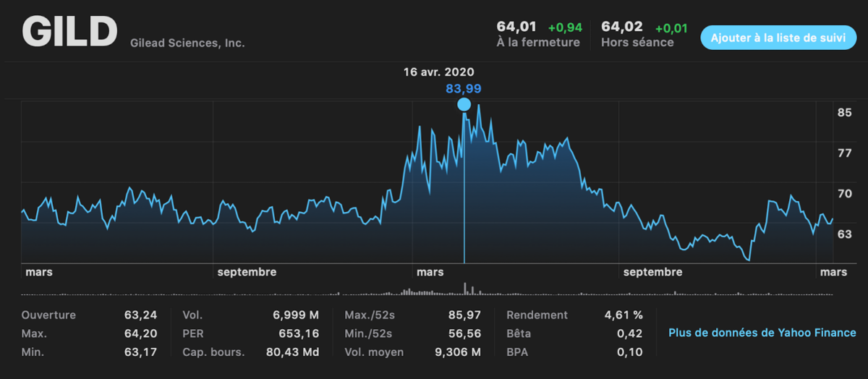Click the Bêta value 0,42
This screenshot has height=379, width=868.
630,334
